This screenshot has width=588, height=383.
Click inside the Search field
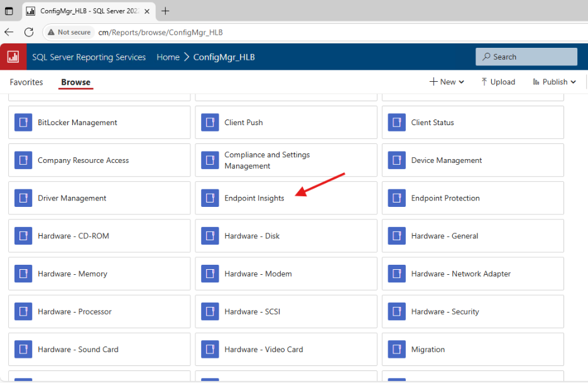coord(526,57)
